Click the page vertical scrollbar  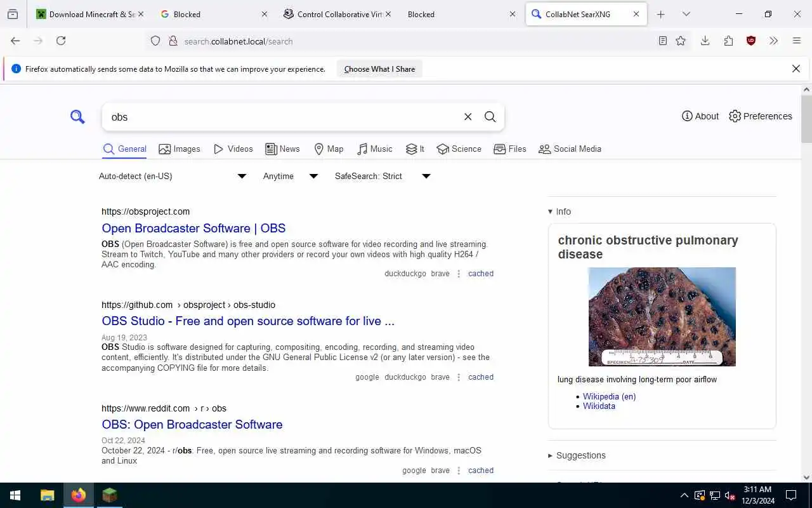tap(806, 119)
